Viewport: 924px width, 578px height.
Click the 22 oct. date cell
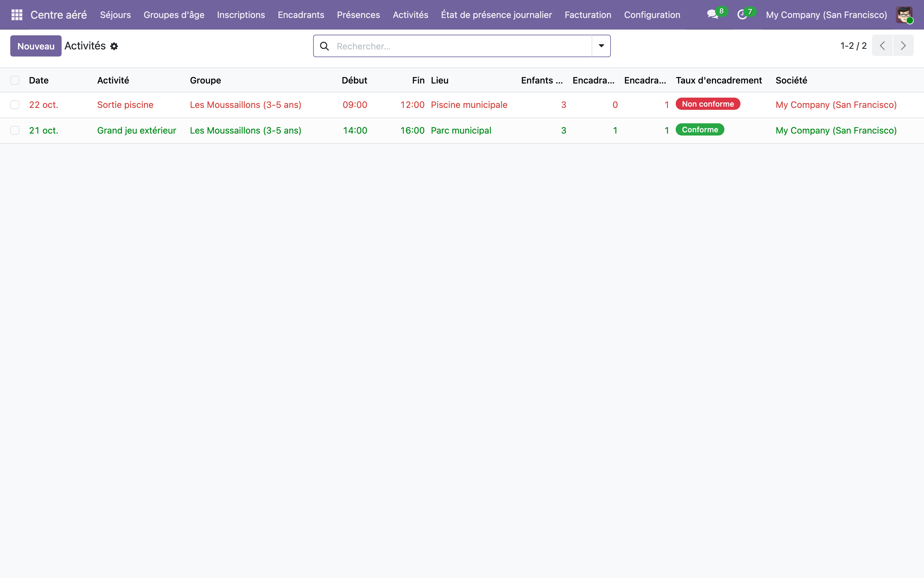click(x=44, y=105)
